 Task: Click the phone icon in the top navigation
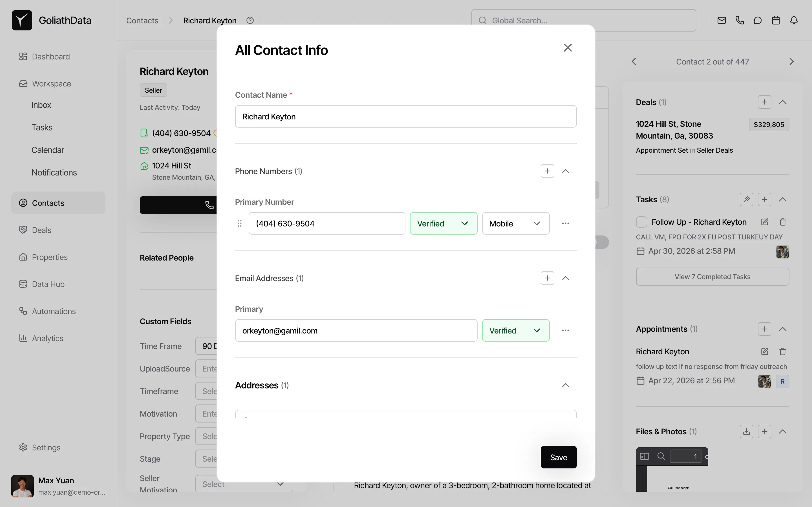coord(740,20)
